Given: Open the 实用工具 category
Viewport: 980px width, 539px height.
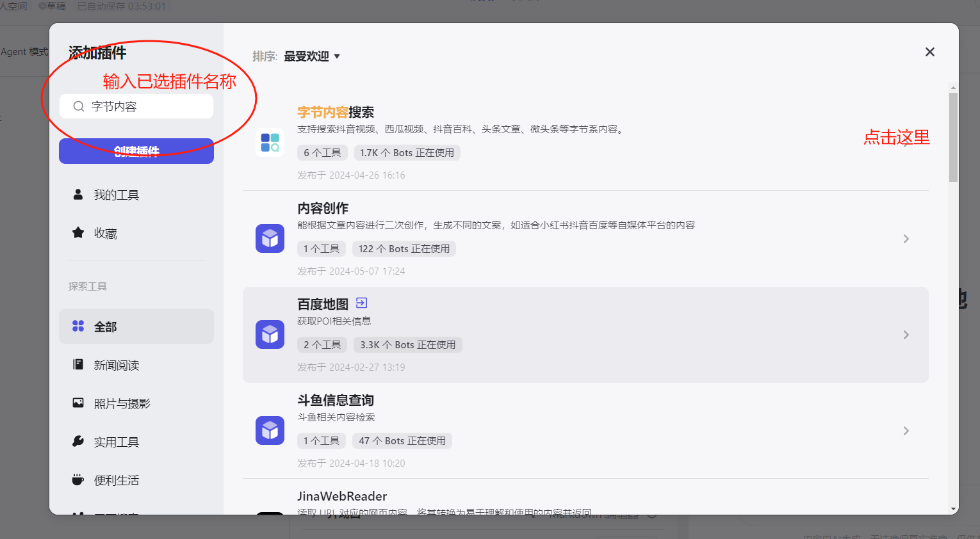Looking at the screenshot, I should pos(117,442).
